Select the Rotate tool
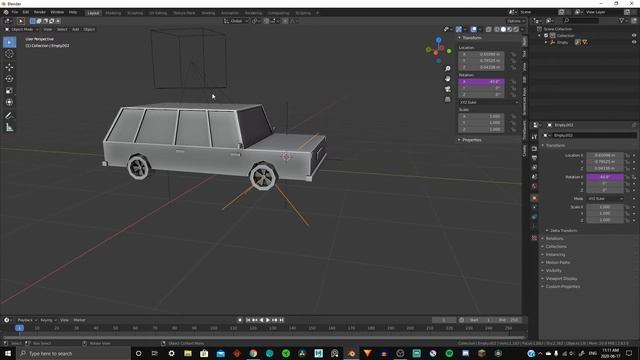This screenshot has height=360, width=640. coord(9,78)
